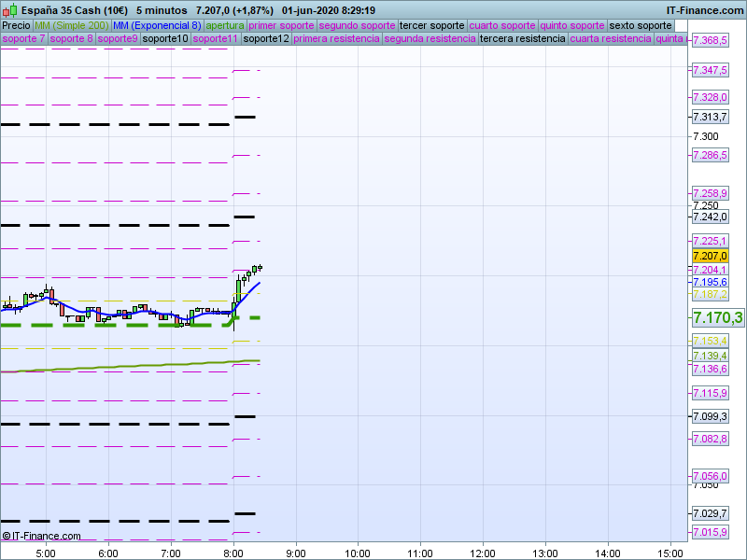
Task: Click the MM (Simple 200) indicator label
Action: click(71, 25)
